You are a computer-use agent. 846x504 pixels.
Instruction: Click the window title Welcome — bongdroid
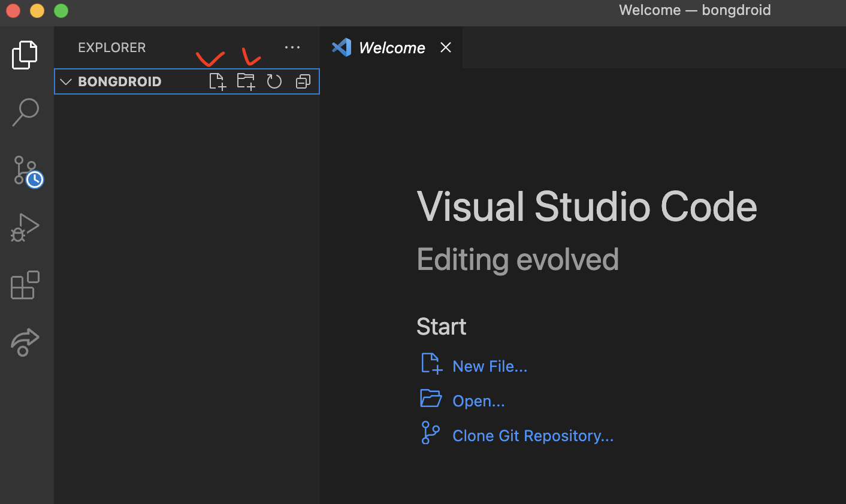coord(694,10)
